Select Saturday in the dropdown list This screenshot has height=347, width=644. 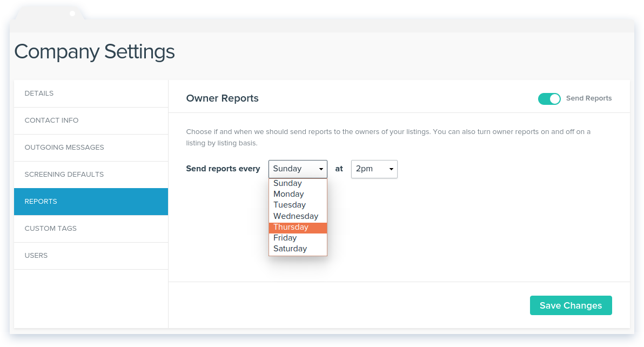point(298,249)
